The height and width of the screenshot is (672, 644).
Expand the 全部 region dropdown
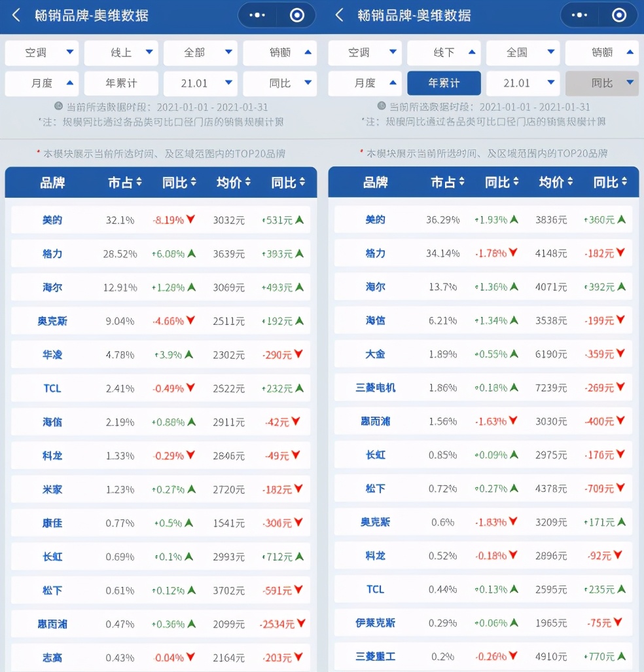(x=200, y=52)
